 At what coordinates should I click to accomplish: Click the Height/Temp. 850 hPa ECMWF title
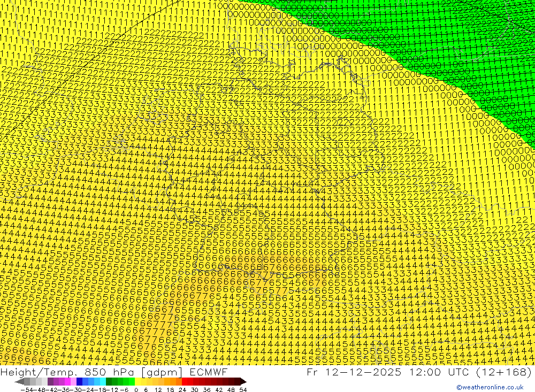pyautogui.click(x=114, y=372)
